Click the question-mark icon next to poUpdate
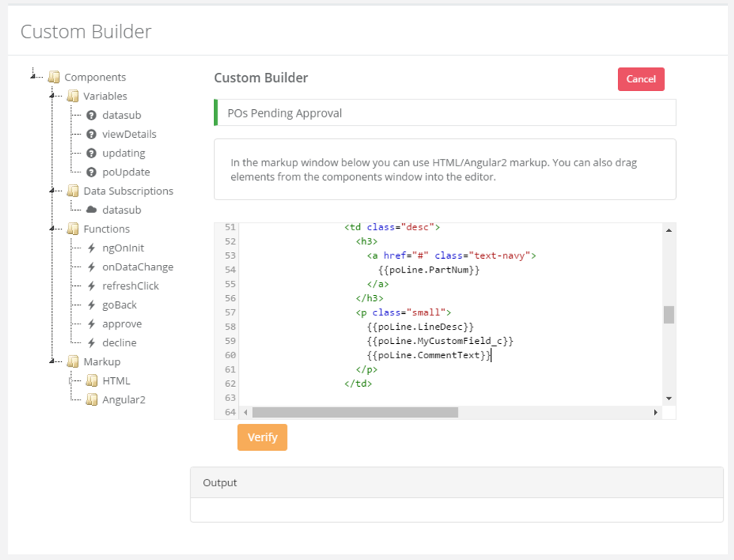The height and width of the screenshot is (560, 734). [x=92, y=172]
